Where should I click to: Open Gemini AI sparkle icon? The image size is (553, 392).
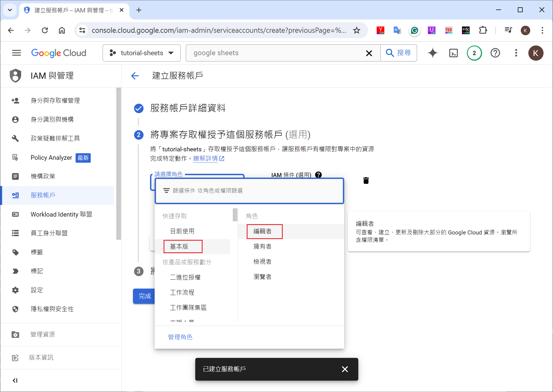pyautogui.click(x=432, y=53)
